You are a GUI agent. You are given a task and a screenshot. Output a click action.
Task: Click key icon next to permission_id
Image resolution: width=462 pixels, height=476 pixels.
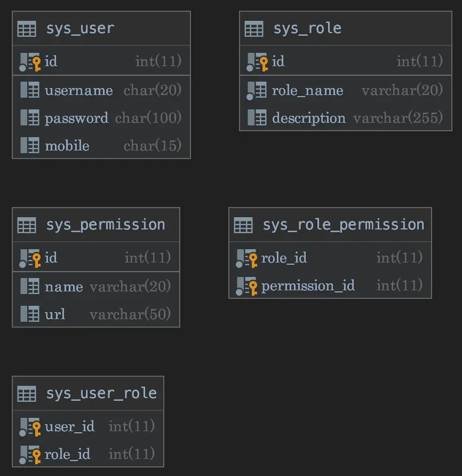coord(247,286)
